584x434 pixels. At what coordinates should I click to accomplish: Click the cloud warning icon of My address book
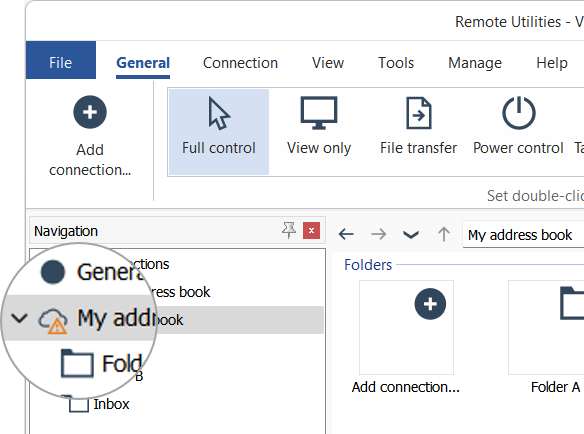coord(53,321)
